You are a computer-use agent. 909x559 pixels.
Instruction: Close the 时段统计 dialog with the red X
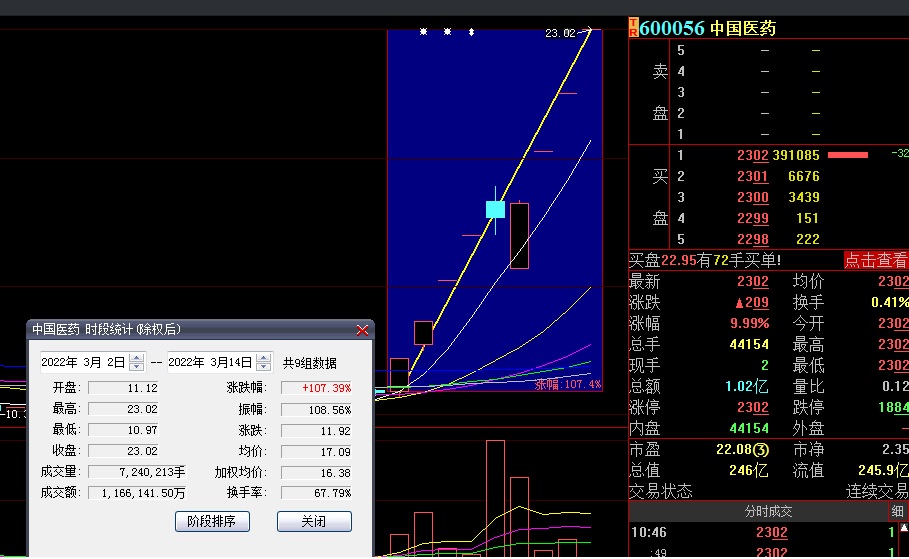362,329
